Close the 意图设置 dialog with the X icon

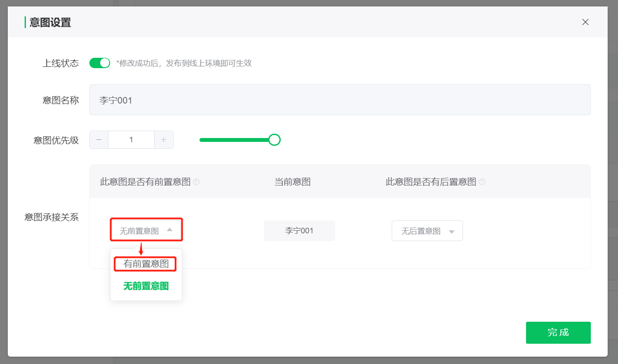pos(585,22)
